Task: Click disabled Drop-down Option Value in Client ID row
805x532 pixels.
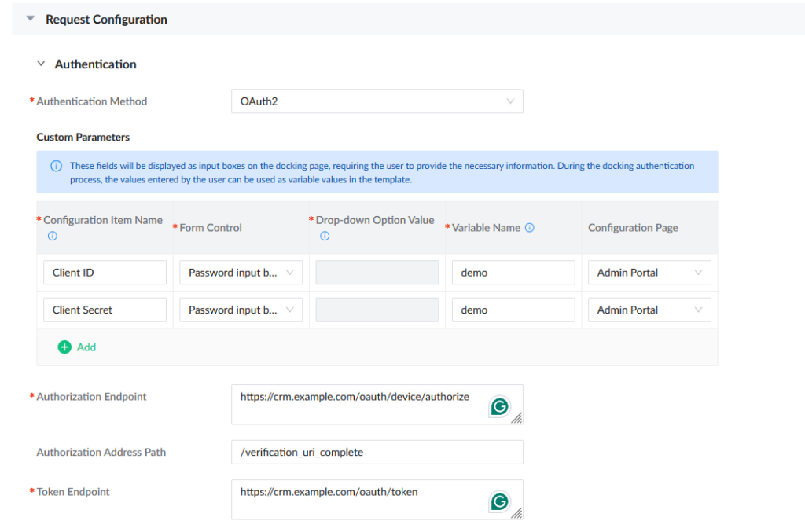Action: [377, 273]
